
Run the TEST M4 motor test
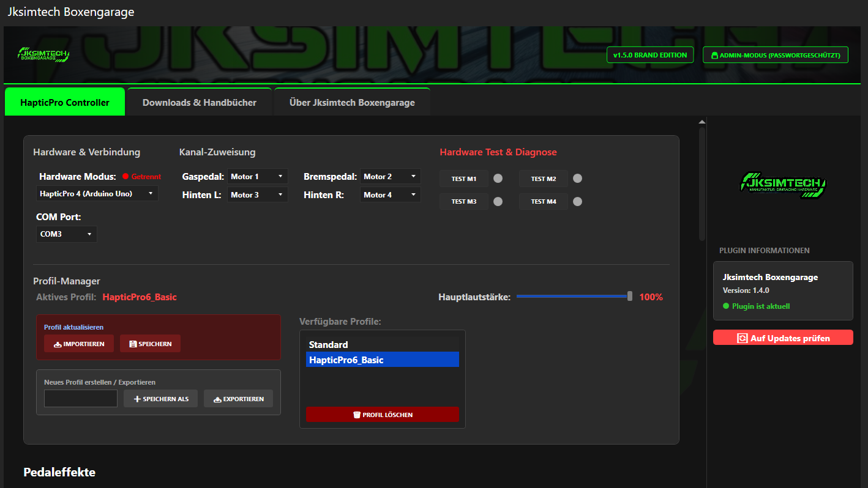(544, 201)
